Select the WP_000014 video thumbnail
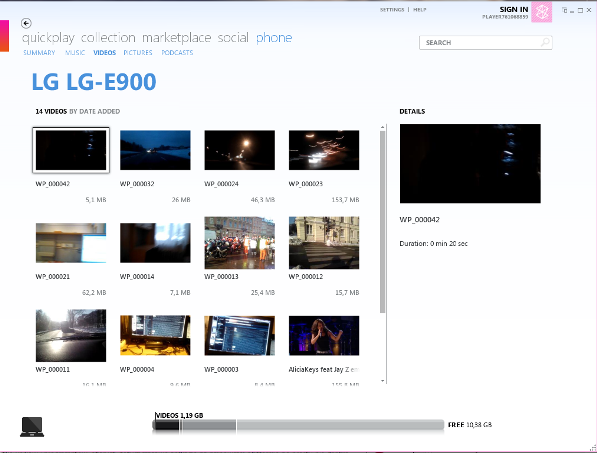 (x=155, y=243)
